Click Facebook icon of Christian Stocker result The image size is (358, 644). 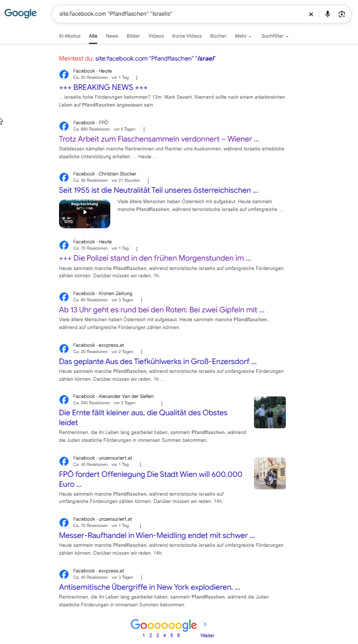(64, 177)
